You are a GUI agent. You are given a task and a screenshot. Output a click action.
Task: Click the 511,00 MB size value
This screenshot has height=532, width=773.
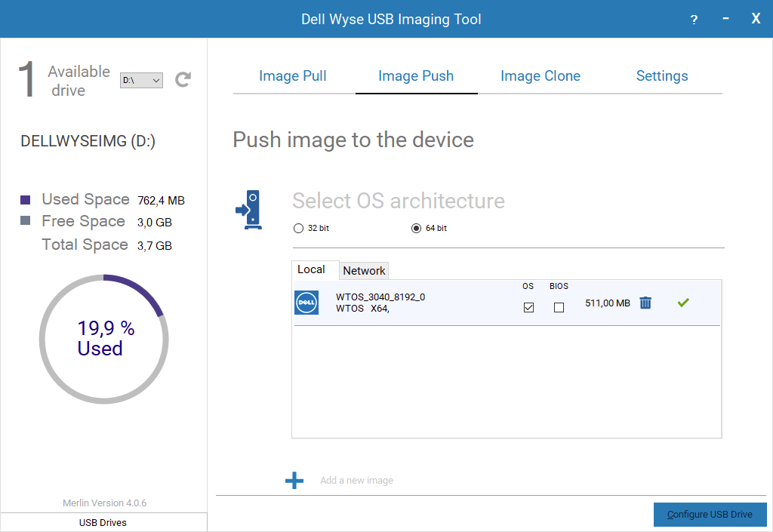(608, 303)
